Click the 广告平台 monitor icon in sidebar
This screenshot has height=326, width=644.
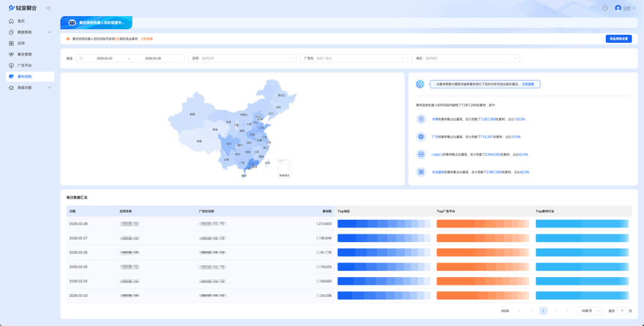coord(11,65)
